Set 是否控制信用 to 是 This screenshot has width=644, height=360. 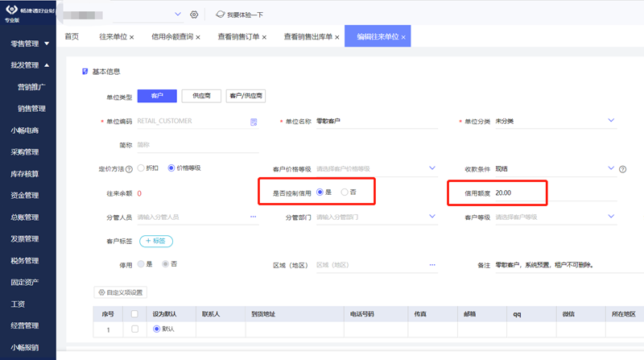[320, 192]
